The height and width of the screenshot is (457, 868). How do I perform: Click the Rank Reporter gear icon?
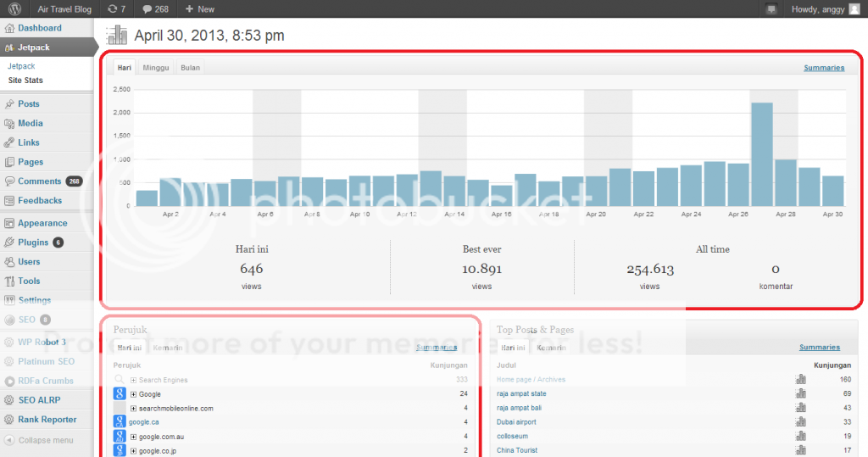point(9,420)
